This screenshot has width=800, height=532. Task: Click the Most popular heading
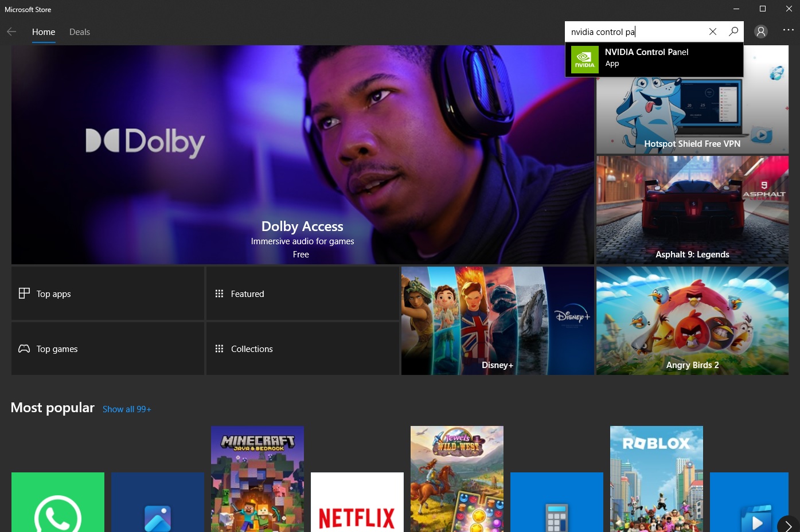(53, 408)
